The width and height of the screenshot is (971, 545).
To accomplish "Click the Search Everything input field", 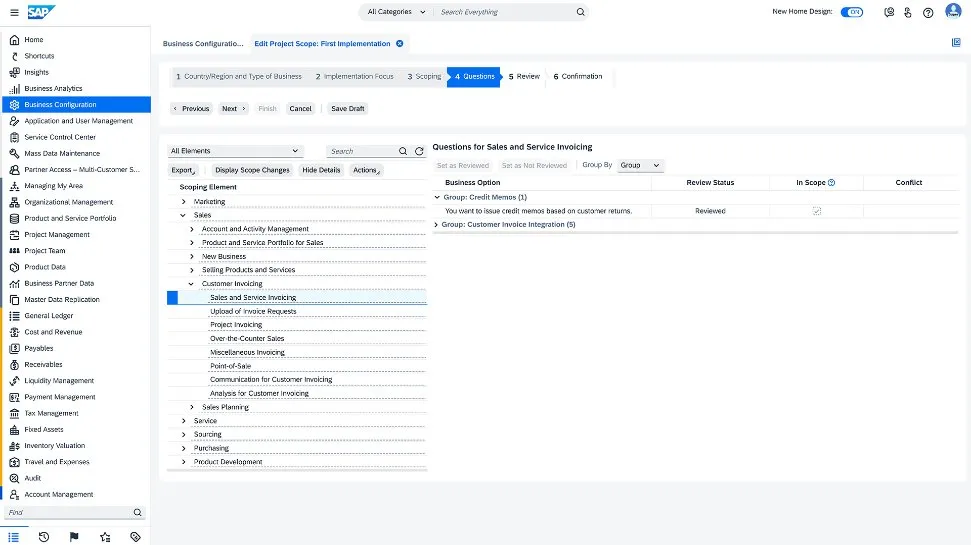I will click(505, 12).
